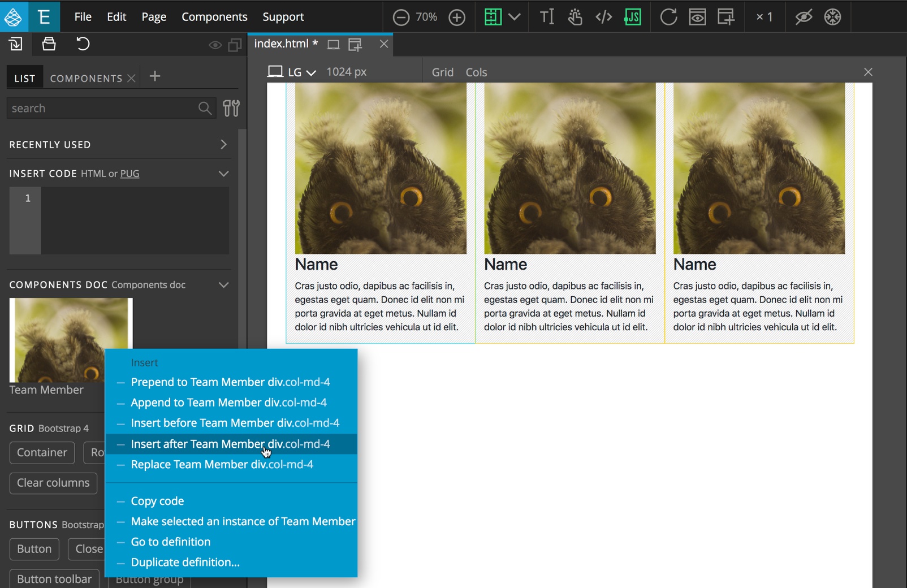The width and height of the screenshot is (907, 588).
Task: Open the print-like properties panel icon
Action: pos(49,44)
